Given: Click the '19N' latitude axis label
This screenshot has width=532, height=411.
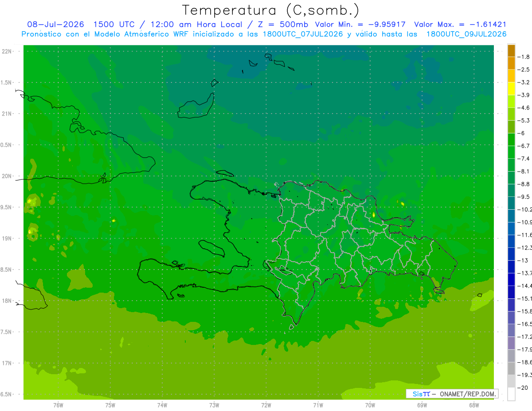Looking at the screenshot, I should pos(8,239).
